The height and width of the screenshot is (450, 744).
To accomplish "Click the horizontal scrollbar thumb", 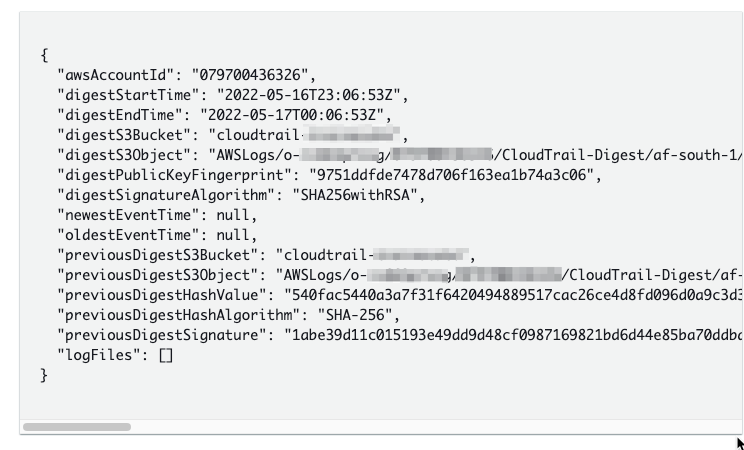I will (x=77, y=427).
